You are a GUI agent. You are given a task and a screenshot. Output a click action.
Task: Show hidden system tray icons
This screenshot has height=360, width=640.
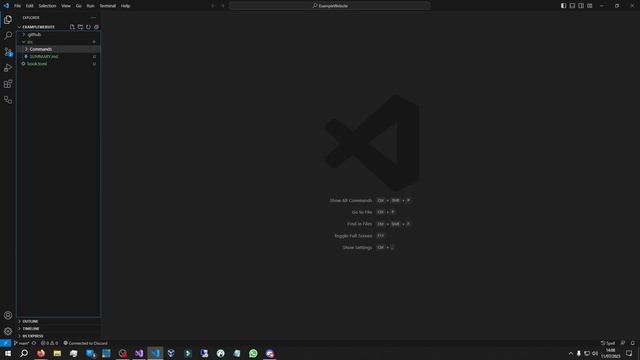(571, 353)
